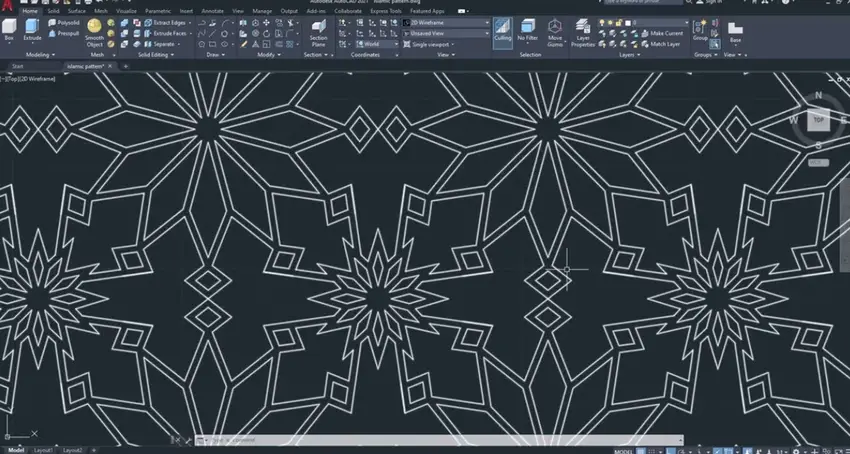
Task: Switch to the Layout1 tab
Action: point(43,451)
